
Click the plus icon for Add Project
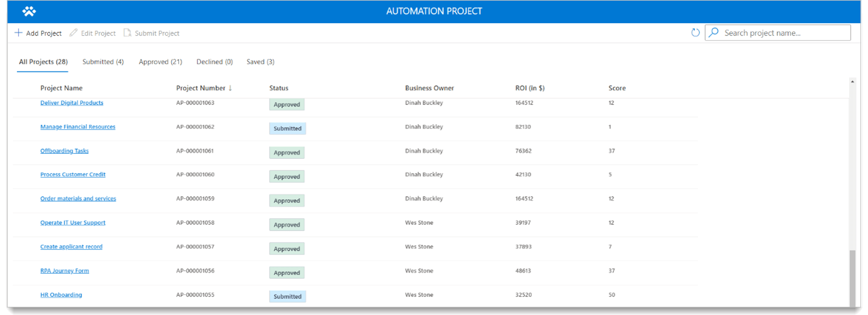[x=19, y=33]
